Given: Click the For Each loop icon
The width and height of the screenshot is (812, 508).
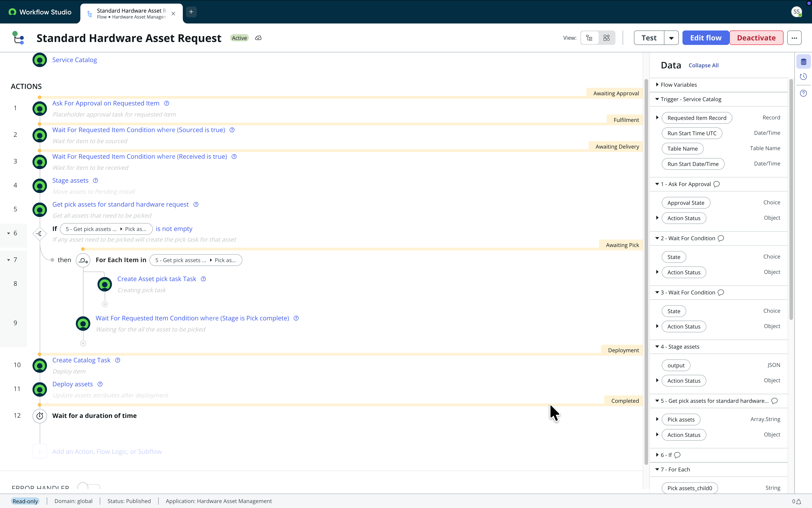Looking at the screenshot, I should pos(83,260).
